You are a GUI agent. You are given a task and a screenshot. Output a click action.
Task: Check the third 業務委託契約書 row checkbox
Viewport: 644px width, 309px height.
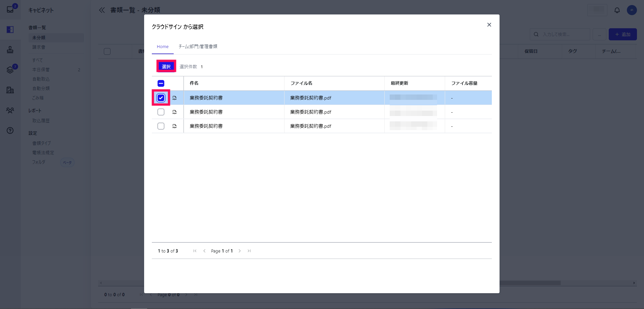pos(161,126)
